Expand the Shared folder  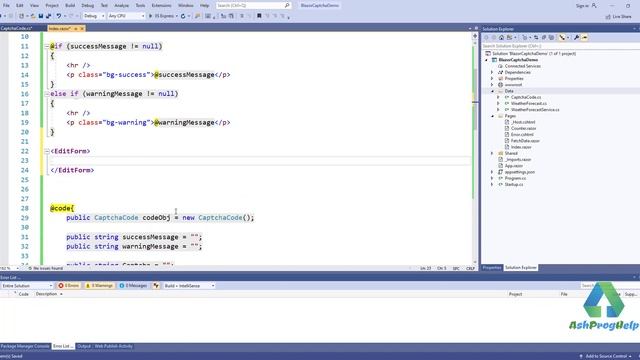(492, 153)
